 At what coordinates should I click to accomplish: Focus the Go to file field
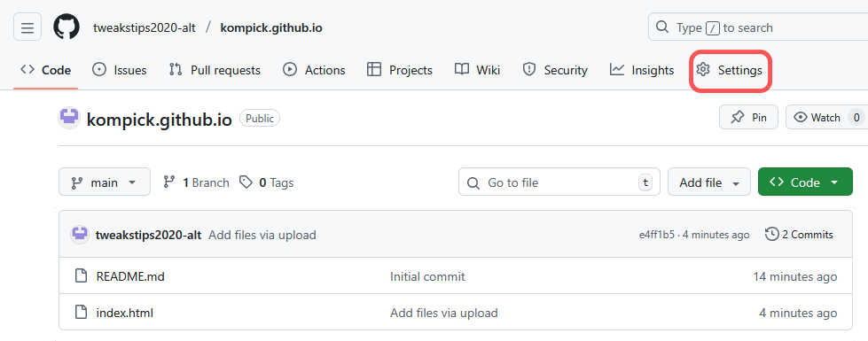(559, 182)
